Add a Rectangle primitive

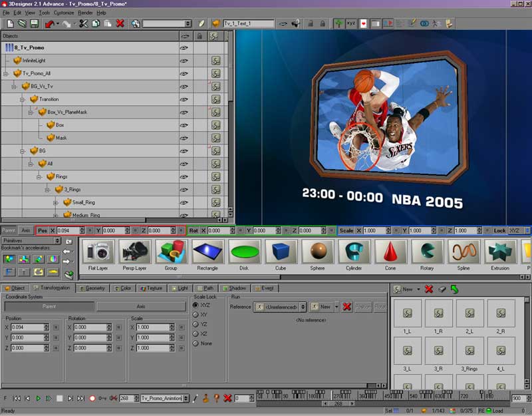tap(207, 253)
